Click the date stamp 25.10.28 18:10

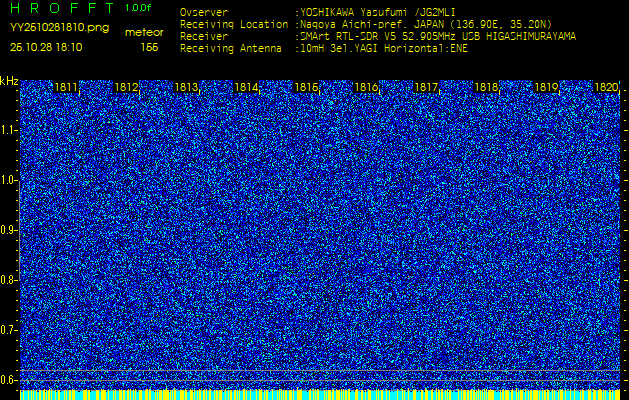pos(46,47)
